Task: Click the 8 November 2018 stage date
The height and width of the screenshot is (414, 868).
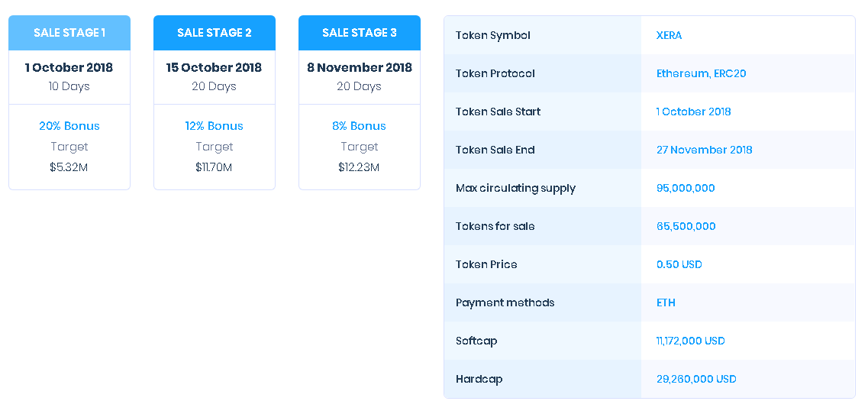Action: [360, 68]
